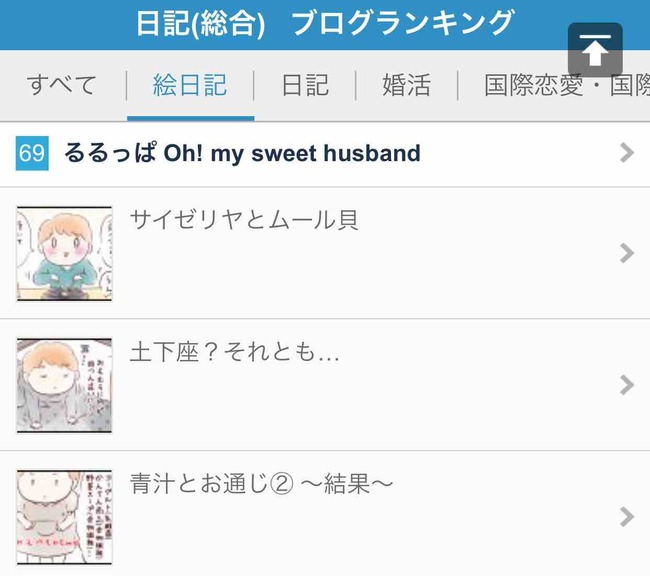The width and height of the screenshot is (650, 576).
Task: Click the 日記(総合) ブログランキング header title
Action: pyautogui.click(x=325, y=24)
